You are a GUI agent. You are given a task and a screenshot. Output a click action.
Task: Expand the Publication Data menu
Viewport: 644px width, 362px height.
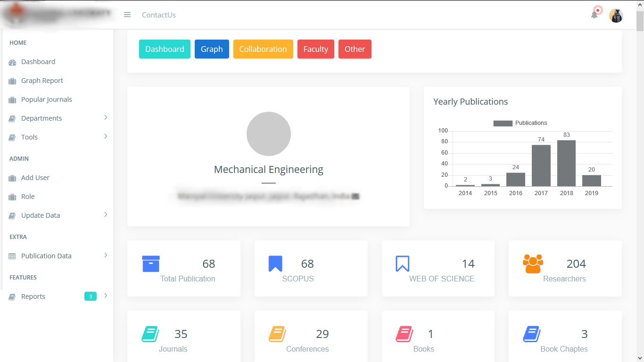click(x=46, y=256)
